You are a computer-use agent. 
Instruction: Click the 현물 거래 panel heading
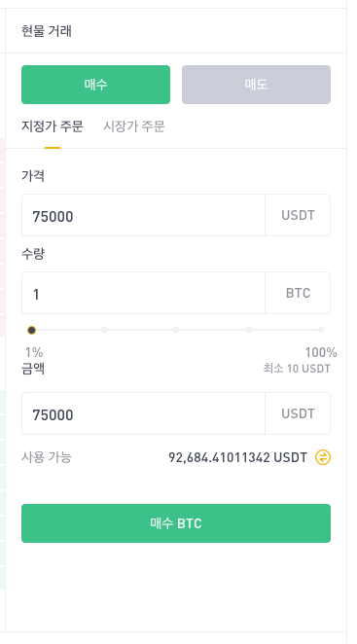click(47, 31)
